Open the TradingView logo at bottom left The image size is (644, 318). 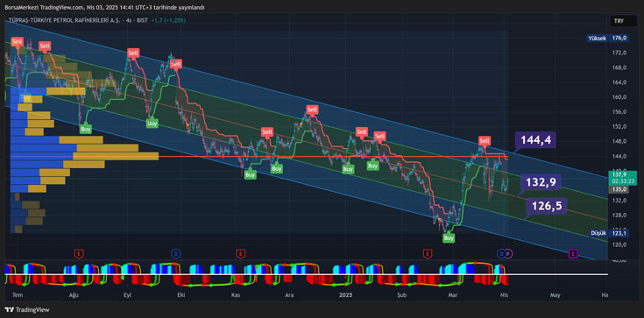tap(26, 310)
